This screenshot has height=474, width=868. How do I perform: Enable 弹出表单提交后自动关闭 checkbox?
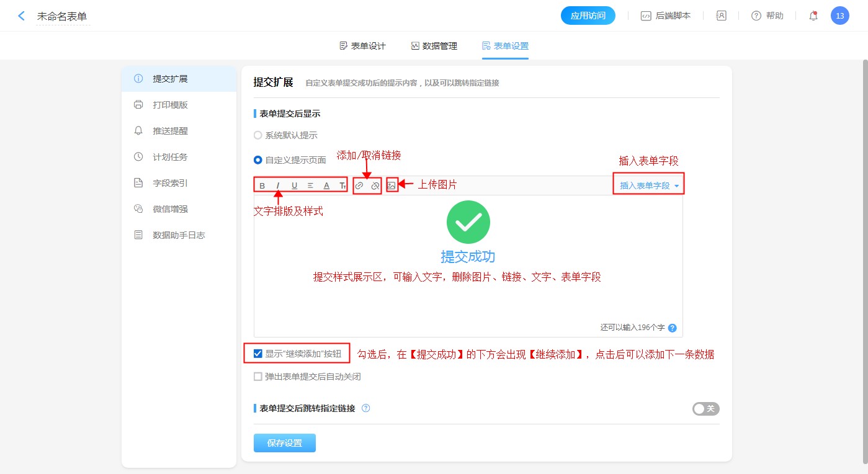[258, 377]
